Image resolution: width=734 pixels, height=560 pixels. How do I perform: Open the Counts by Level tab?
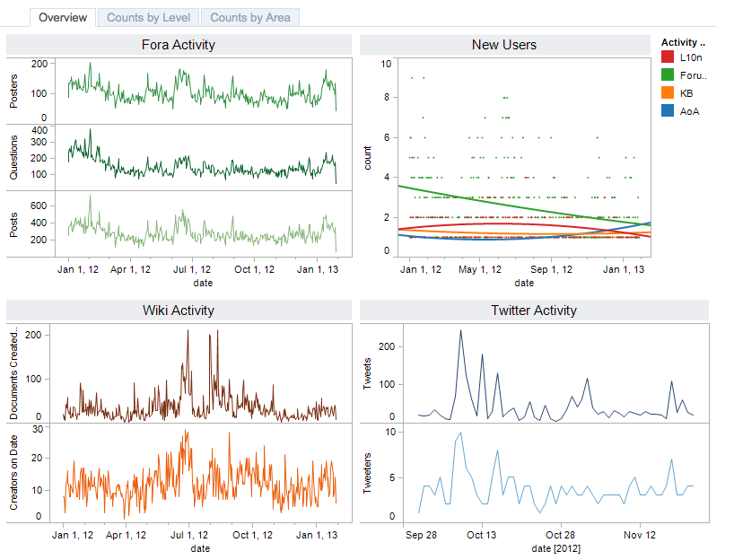click(148, 18)
